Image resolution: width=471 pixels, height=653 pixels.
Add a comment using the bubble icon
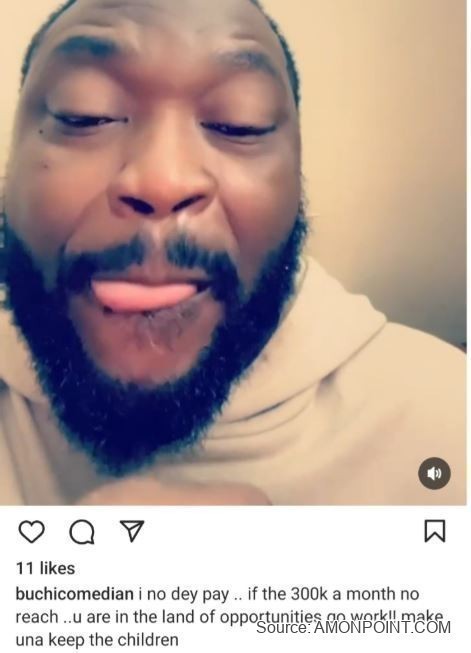pyautogui.click(x=82, y=532)
